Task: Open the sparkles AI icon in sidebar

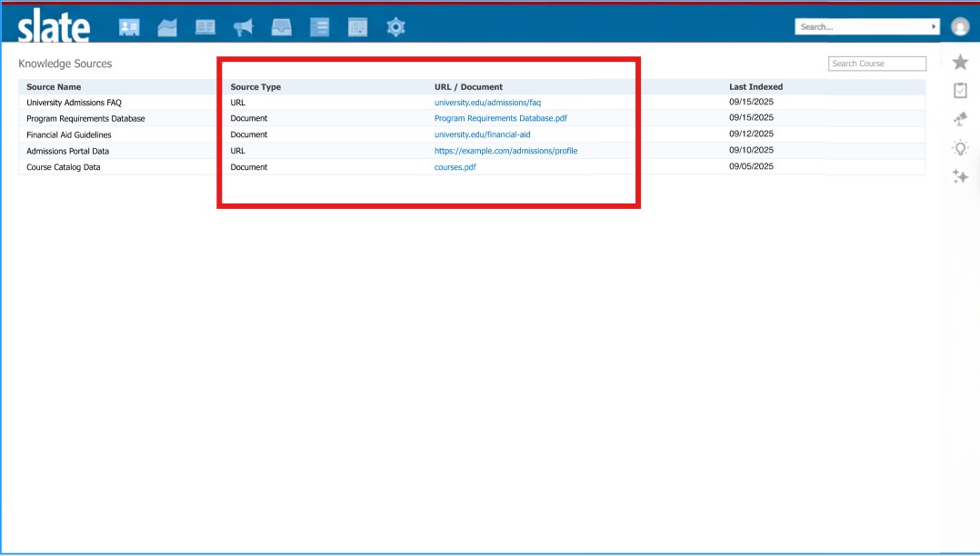Action: click(x=960, y=177)
